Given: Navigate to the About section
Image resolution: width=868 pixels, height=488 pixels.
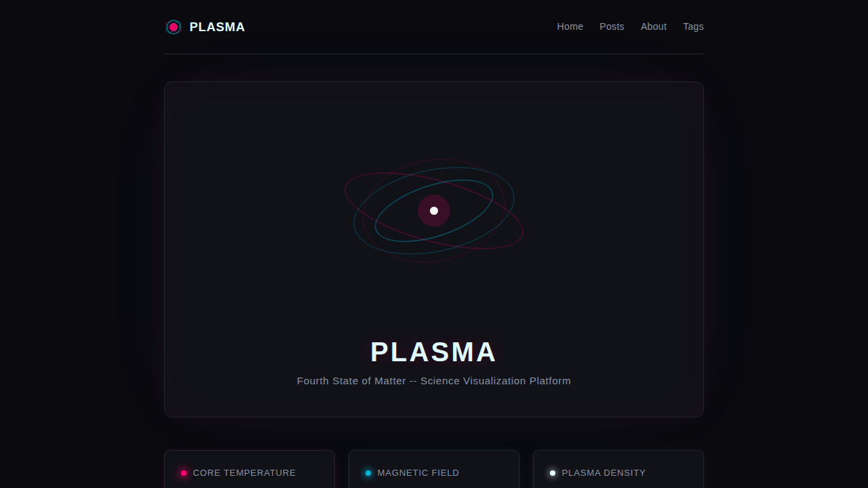Looking at the screenshot, I should pyautogui.click(x=653, y=26).
